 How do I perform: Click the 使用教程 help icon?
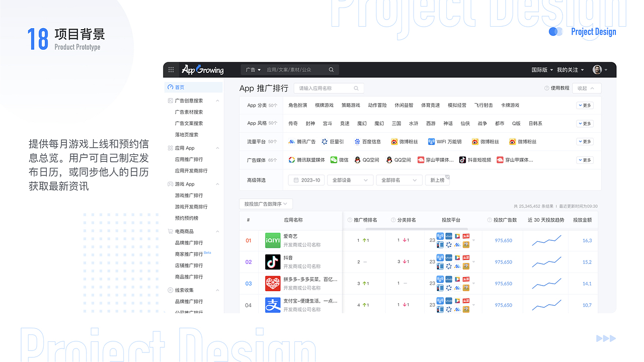tap(547, 88)
